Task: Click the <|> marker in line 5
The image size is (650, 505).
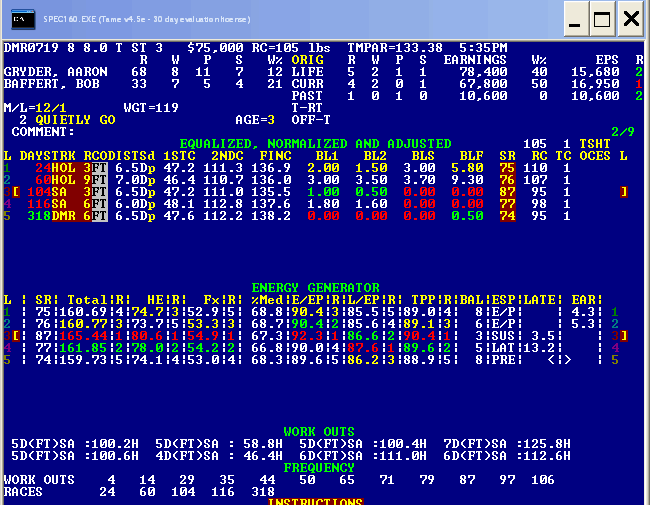Action: pyautogui.click(x=559, y=360)
